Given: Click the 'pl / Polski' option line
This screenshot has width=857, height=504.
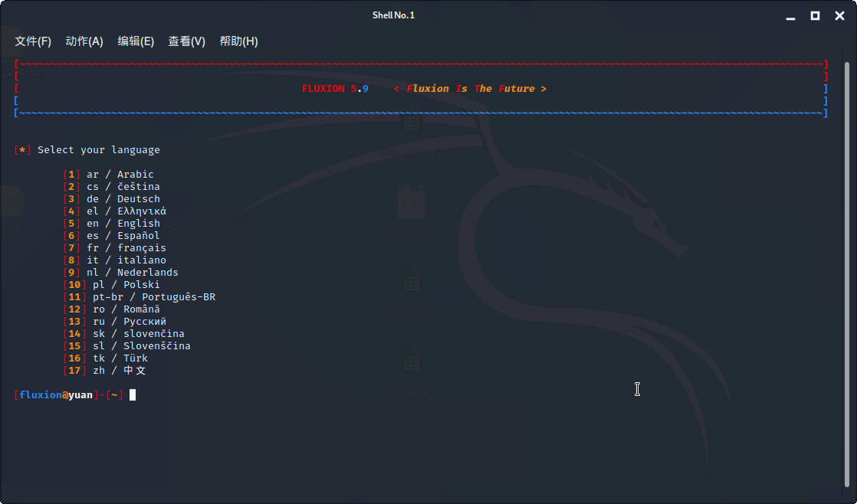Looking at the screenshot, I should (x=111, y=284).
